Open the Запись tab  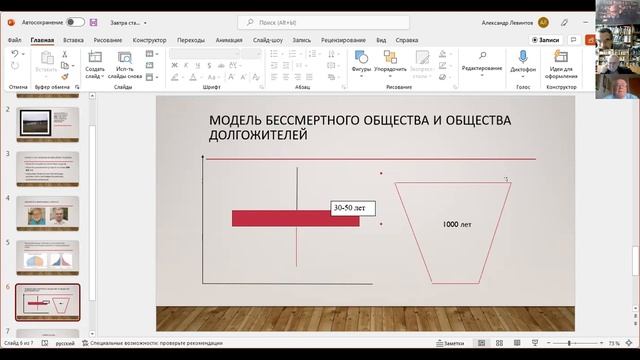tap(301, 40)
